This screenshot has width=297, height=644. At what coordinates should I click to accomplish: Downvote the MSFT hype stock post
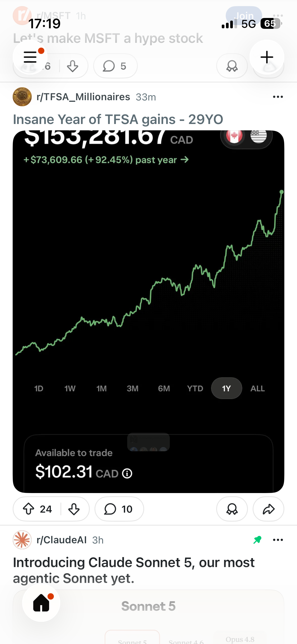coord(73,66)
